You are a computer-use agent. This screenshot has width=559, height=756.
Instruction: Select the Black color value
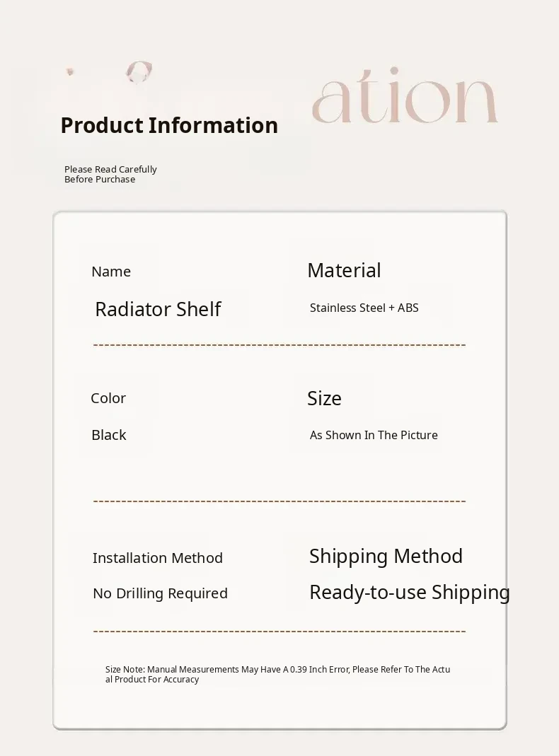click(x=109, y=435)
